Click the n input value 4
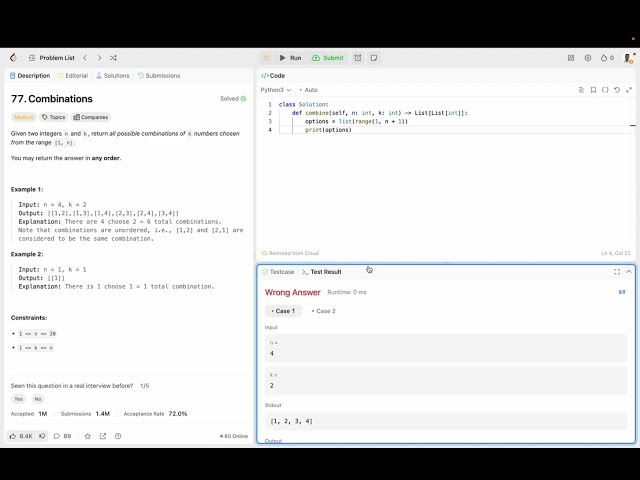Viewport: 640px width, 480px height. (x=446, y=348)
